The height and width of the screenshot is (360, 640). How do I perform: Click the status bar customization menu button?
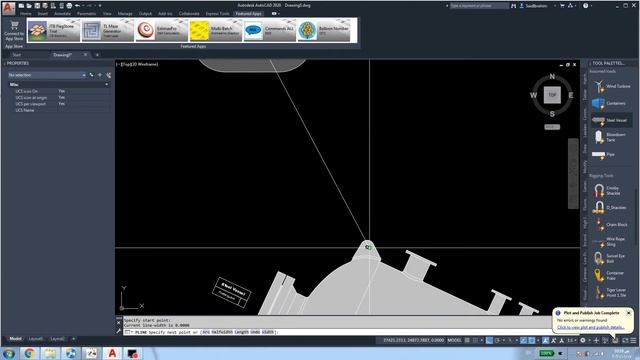pyautogui.click(x=633, y=340)
